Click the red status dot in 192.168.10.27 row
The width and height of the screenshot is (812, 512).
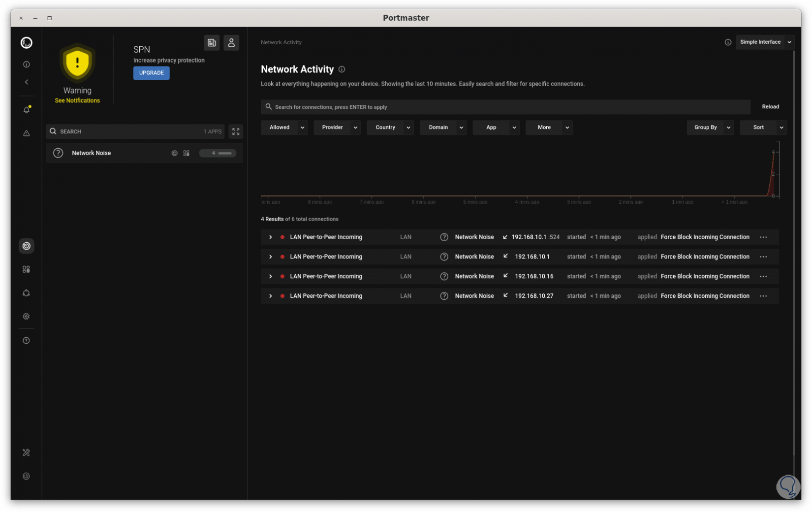282,296
